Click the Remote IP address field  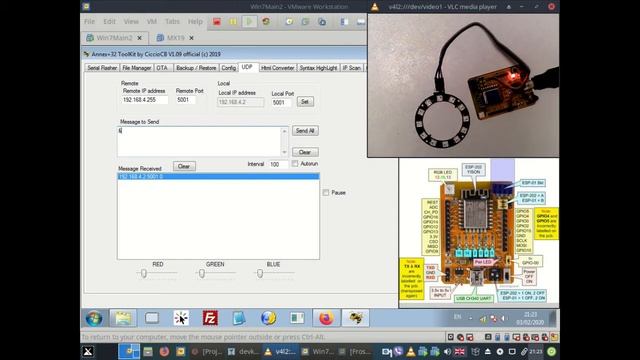[144, 100]
